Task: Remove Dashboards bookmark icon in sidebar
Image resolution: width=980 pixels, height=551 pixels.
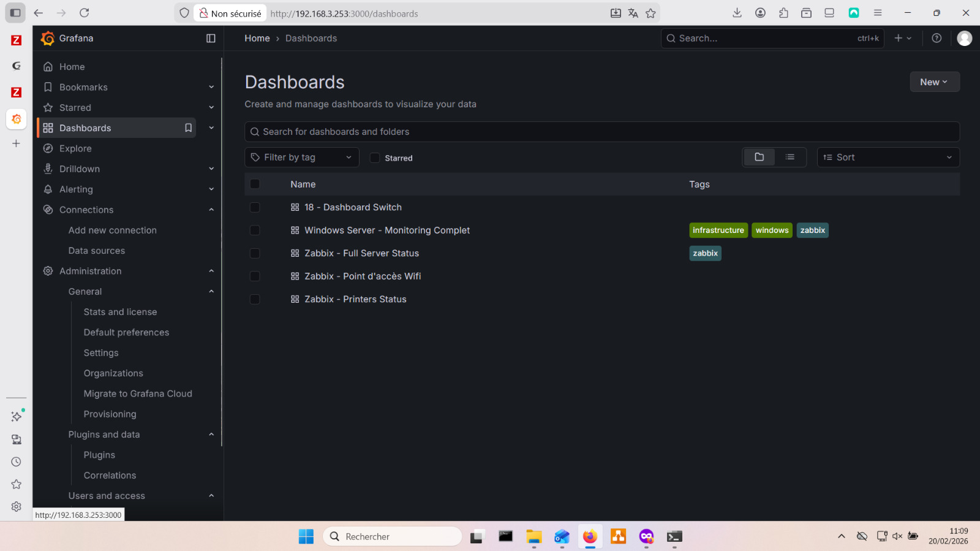Action: click(189, 128)
